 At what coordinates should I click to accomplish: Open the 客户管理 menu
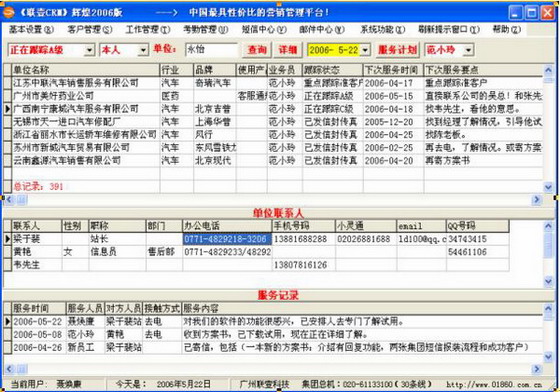pos(90,30)
